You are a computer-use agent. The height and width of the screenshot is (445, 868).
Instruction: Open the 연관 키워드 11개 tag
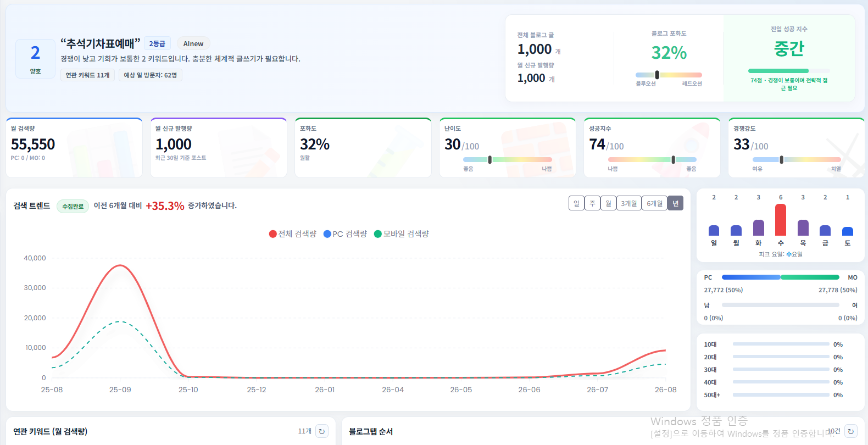tap(88, 75)
